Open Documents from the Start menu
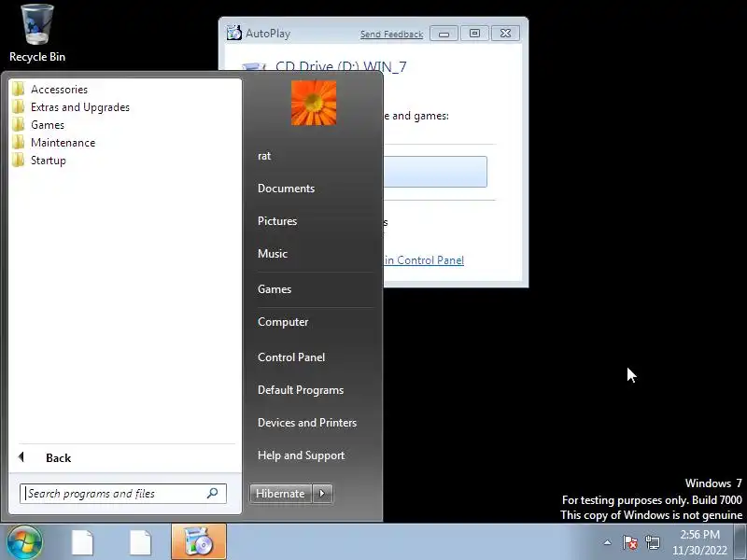 tap(286, 189)
